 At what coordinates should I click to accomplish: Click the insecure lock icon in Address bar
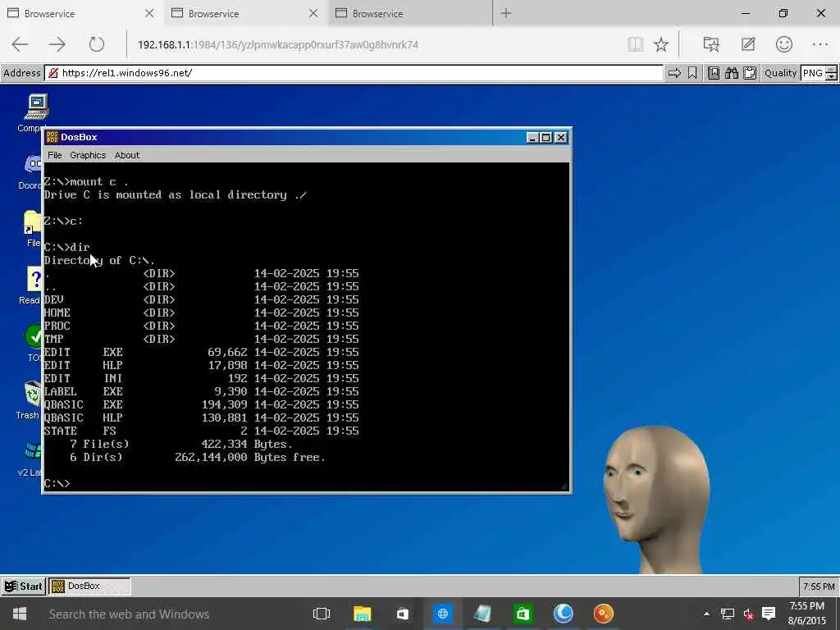click(x=53, y=73)
